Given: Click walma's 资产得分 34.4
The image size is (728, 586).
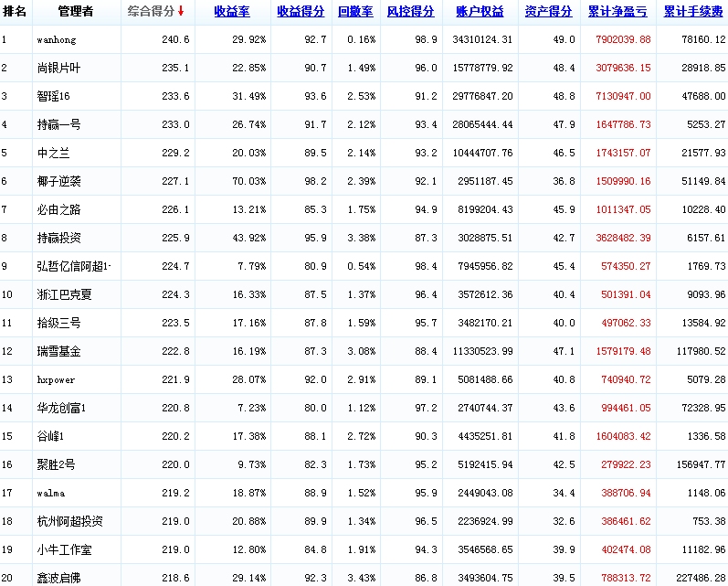Looking at the screenshot, I should (x=564, y=493).
